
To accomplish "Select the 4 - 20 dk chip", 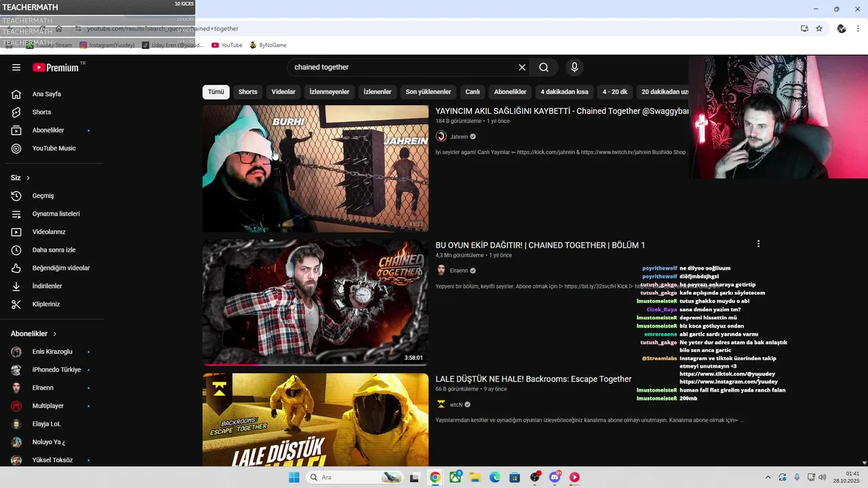I will [x=615, y=91].
